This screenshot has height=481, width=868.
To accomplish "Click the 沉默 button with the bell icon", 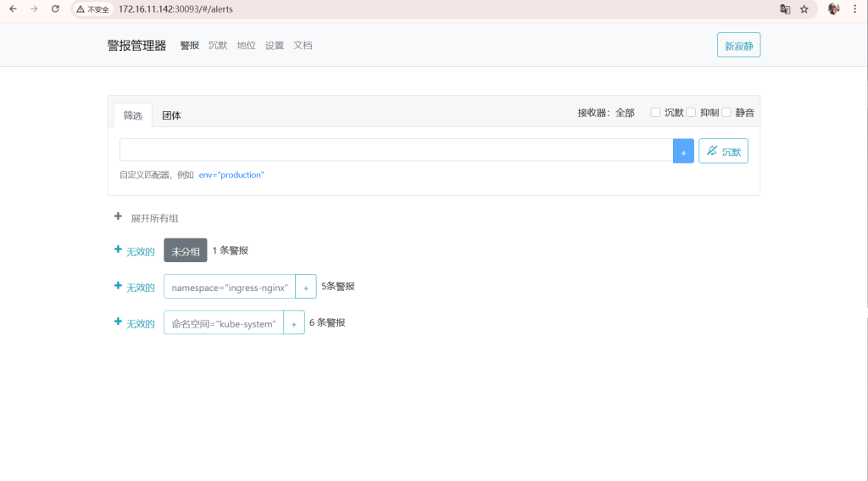I will point(723,151).
